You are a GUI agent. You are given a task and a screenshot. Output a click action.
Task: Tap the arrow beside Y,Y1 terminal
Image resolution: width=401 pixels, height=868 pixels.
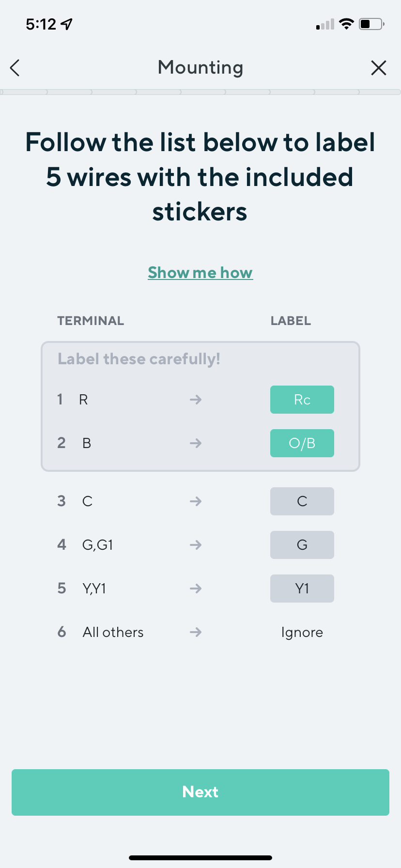click(196, 589)
